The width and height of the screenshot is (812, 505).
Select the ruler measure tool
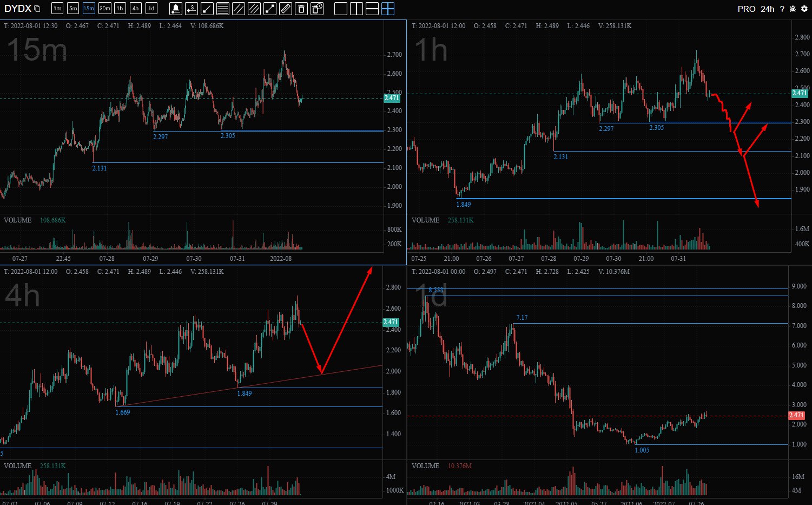[286, 9]
